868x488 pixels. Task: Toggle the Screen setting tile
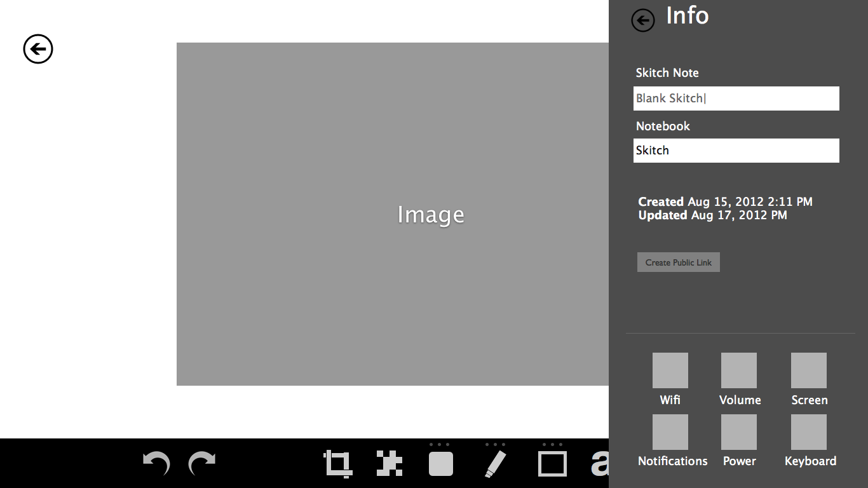pyautogui.click(x=809, y=370)
